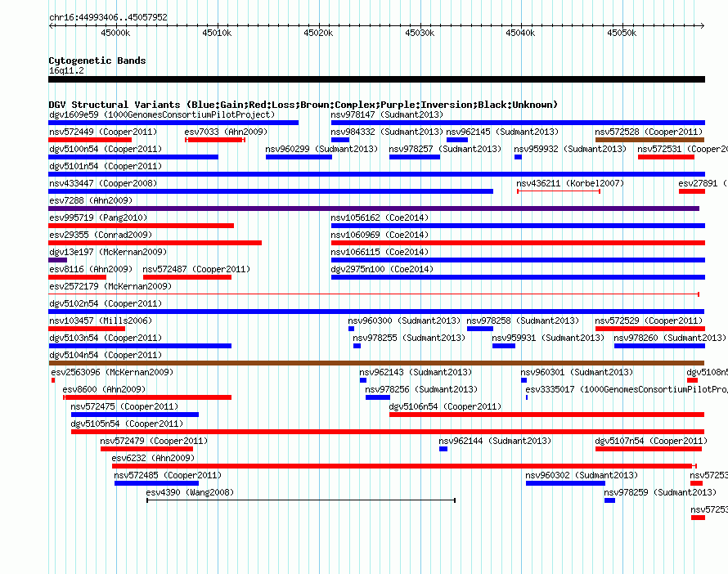
Task: Open dgv5107n54 (Cooper2011) variant
Action: pos(651,441)
